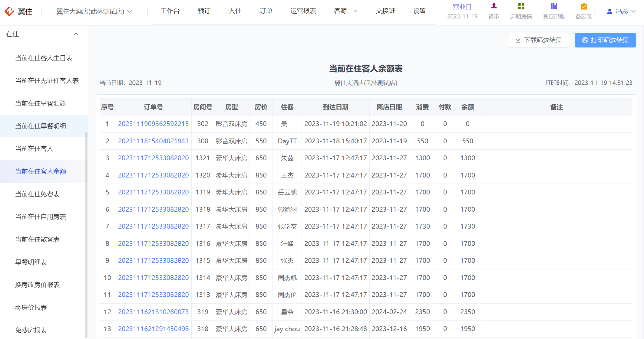Open order link for guest 周杰伦
Viewport: 644px width, 339px height.
point(153,295)
